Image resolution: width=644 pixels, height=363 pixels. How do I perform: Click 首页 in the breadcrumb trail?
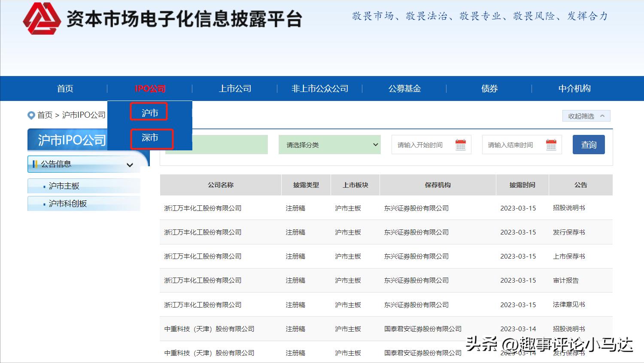45,115
